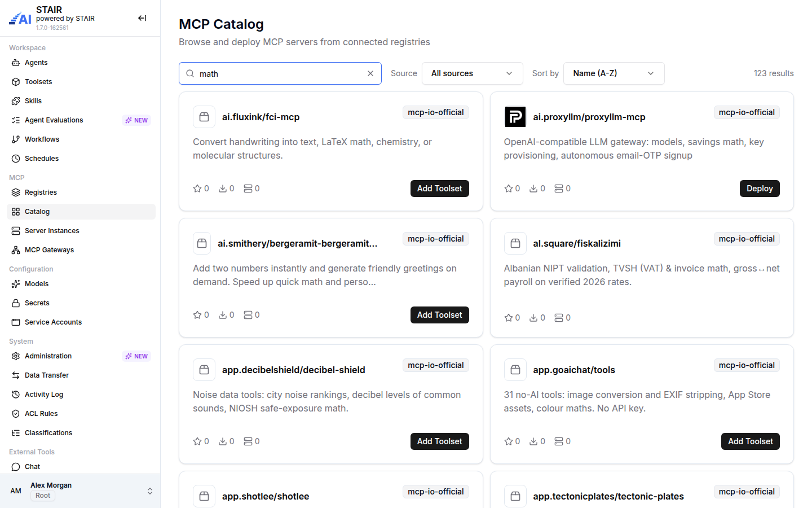Image resolution: width=812 pixels, height=508 pixels.
Task: Go to the Skills page
Action: coord(81,101)
